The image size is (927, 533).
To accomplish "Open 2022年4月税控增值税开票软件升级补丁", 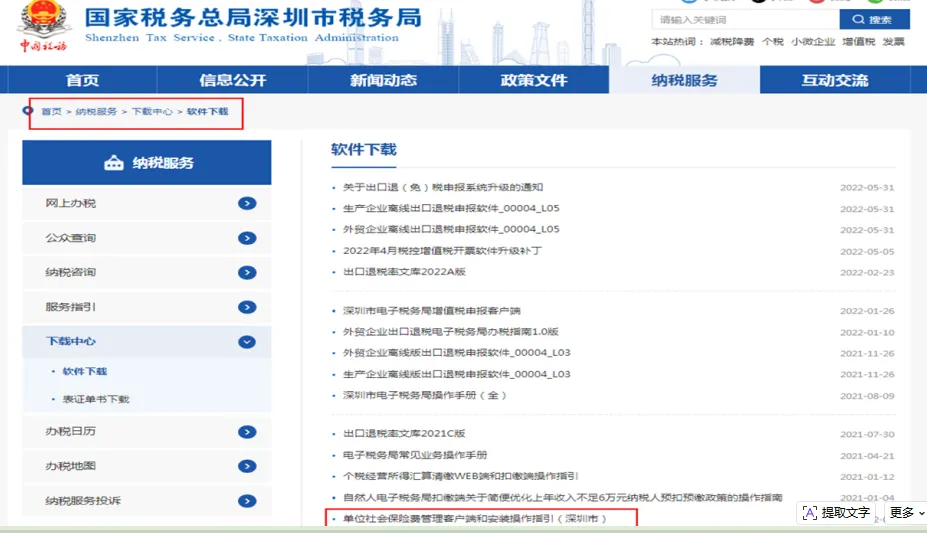I will 442,251.
